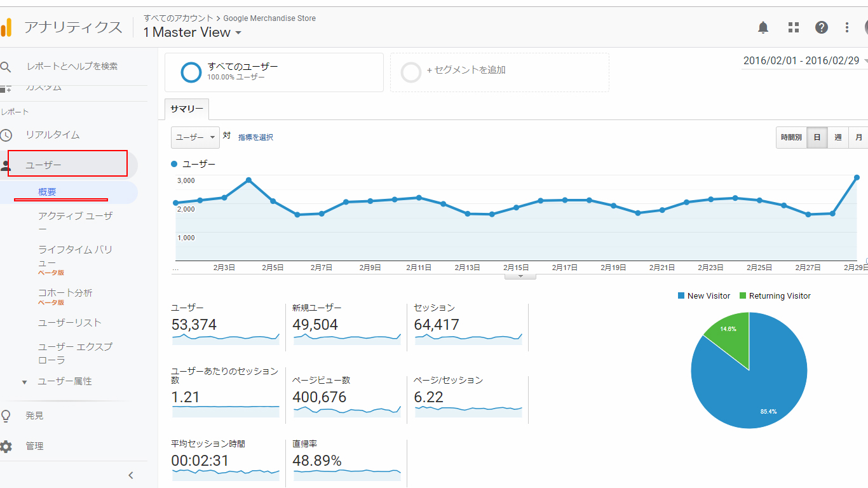The width and height of the screenshot is (868, 488).
Task: Open the アクティブ ユーザー report
Action: tap(75, 222)
